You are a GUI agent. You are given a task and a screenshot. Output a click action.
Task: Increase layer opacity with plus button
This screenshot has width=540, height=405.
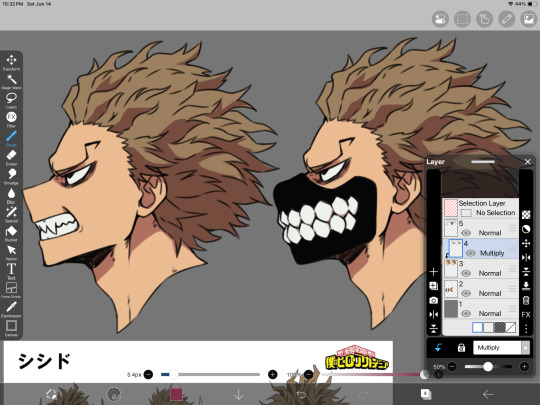[524, 367]
